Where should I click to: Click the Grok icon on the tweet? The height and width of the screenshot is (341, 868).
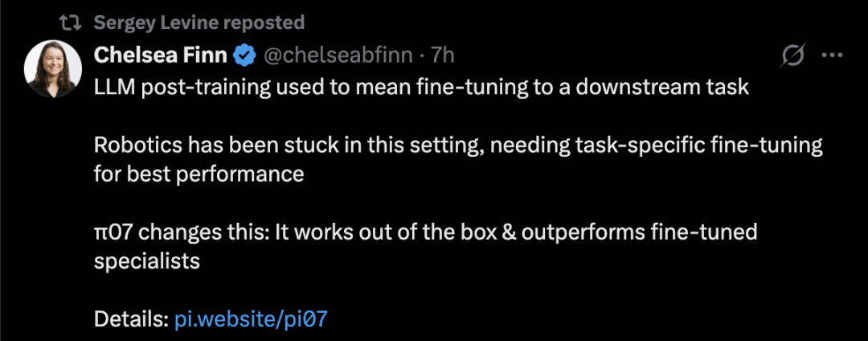point(792,55)
